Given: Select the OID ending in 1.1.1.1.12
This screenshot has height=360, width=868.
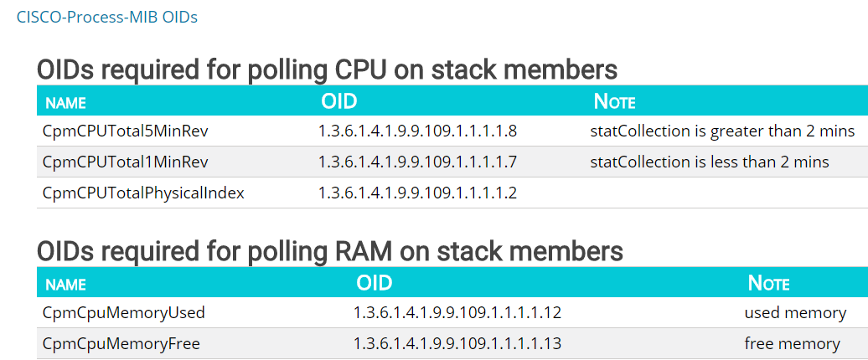Looking at the screenshot, I should 457,313.
